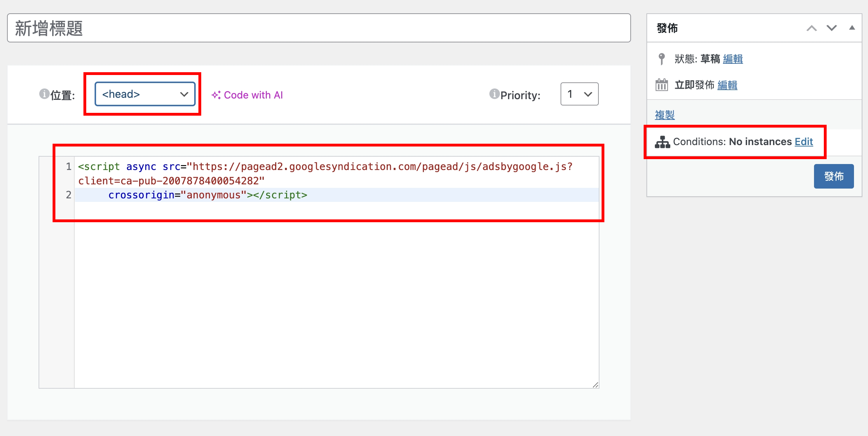Collapse the 發佈 panel with triangle toggle
The height and width of the screenshot is (436, 868).
coord(852,28)
